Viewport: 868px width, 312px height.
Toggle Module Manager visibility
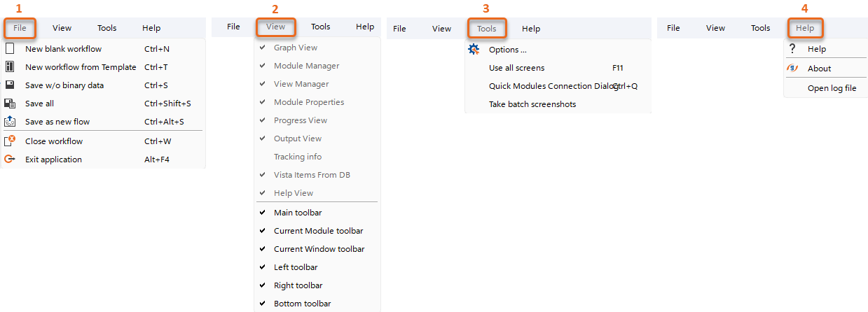(317, 66)
